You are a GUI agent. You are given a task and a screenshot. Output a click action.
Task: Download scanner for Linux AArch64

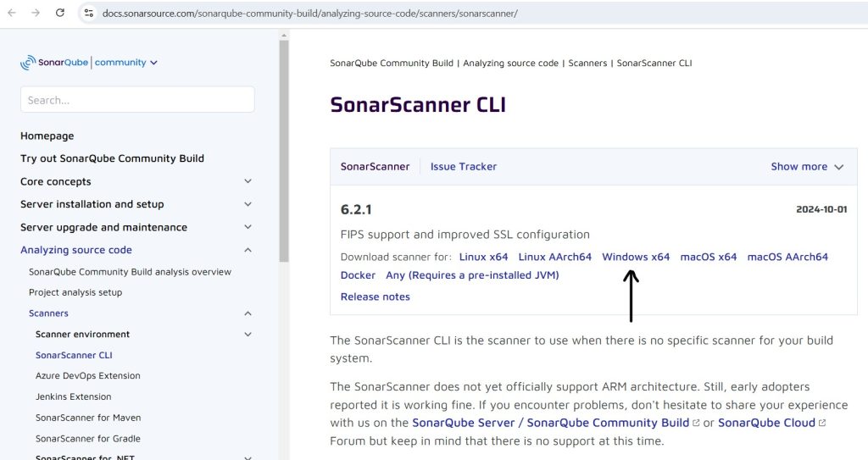554,257
